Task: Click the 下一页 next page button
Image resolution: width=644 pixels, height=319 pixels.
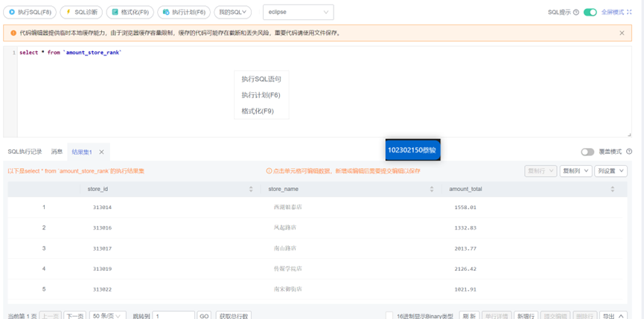Action: [75, 316]
